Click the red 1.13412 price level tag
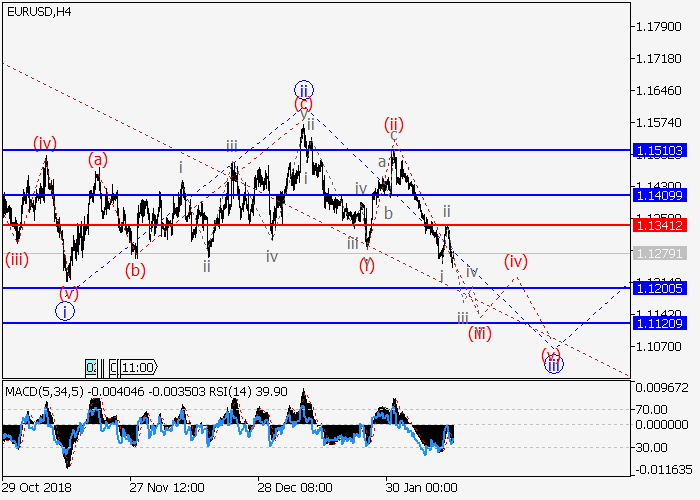This screenshot has width=700, height=500. [659, 225]
